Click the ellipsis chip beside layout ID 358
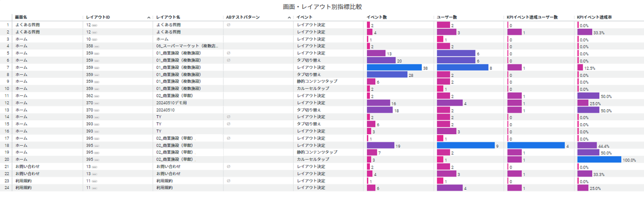The width and height of the screenshot is (644, 201). (97, 46)
